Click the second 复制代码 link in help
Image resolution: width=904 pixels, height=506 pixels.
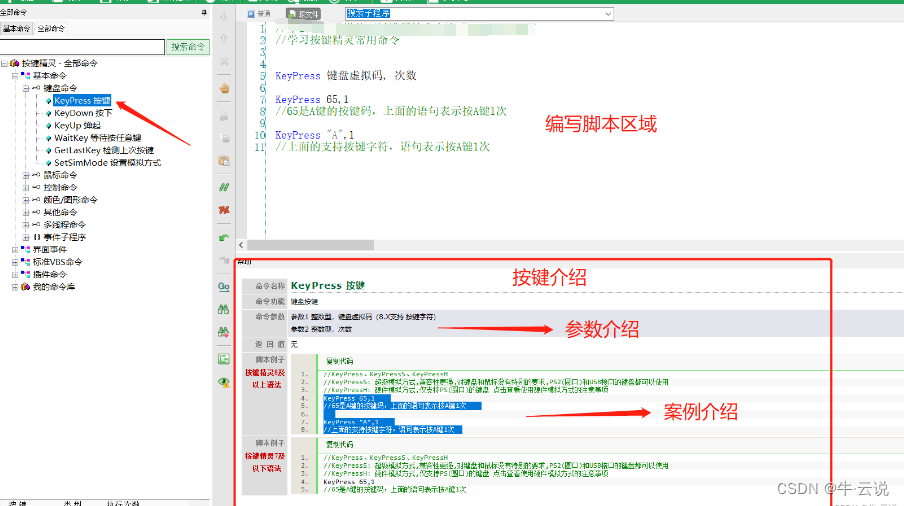[340, 444]
